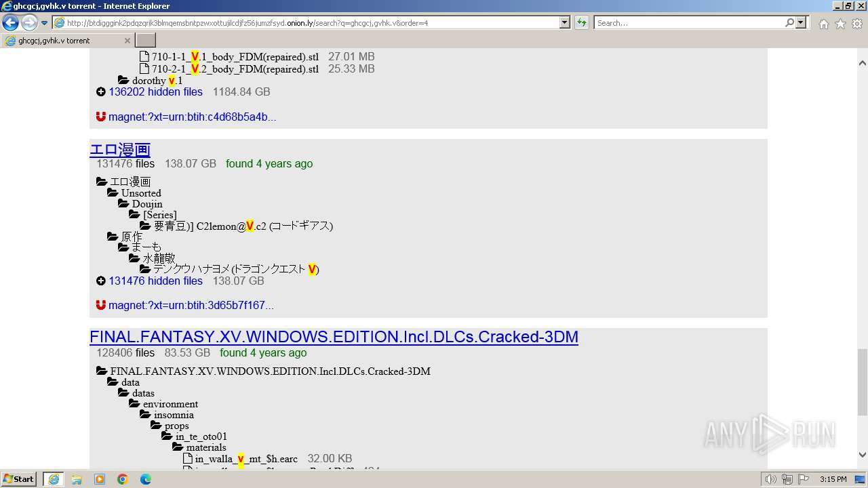
Task: Click the insomnia folder icon
Action: (145, 414)
